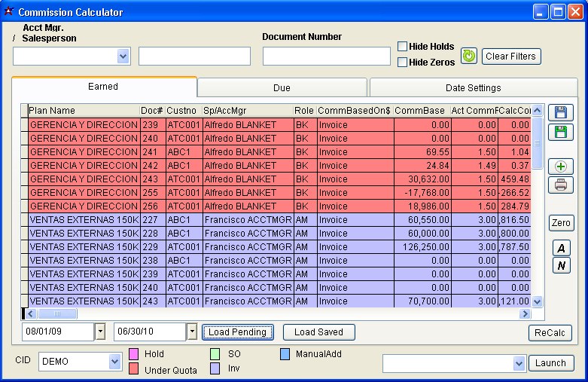
Task: Enable the Hide Holds checkbox
Action: (x=403, y=47)
